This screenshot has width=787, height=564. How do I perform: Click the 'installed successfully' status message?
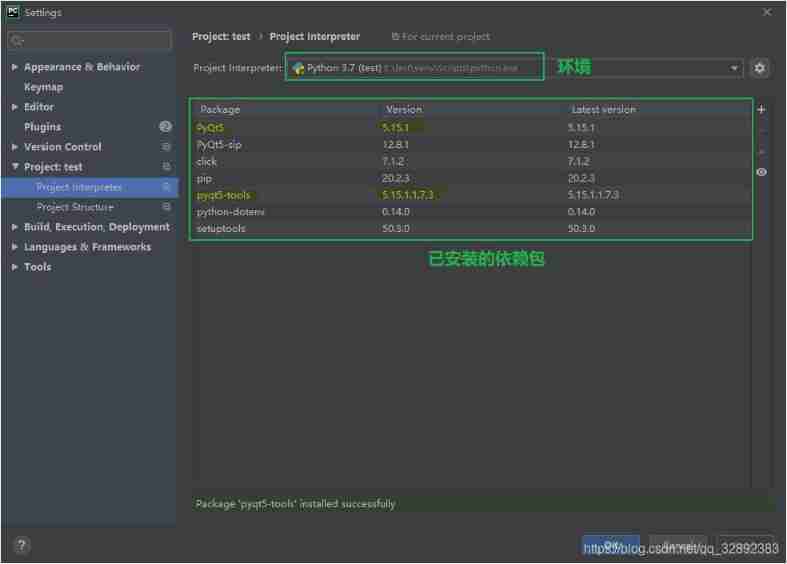coord(295,504)
